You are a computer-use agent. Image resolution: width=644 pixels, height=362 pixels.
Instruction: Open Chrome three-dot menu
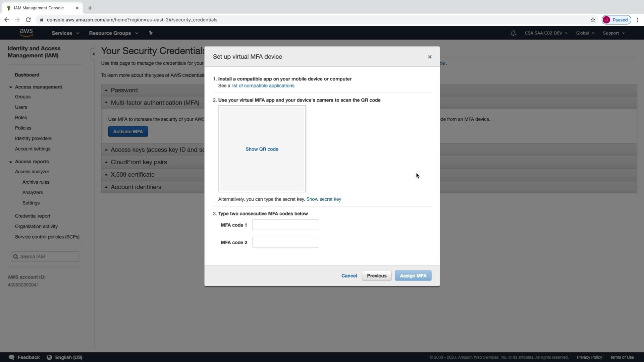[x=637, y=20]
